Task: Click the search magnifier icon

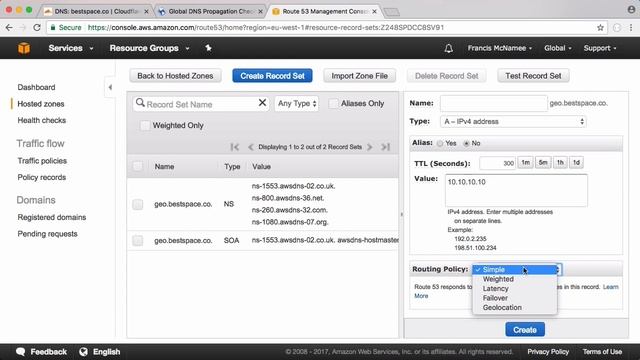Action: click(x=140, y=103)
